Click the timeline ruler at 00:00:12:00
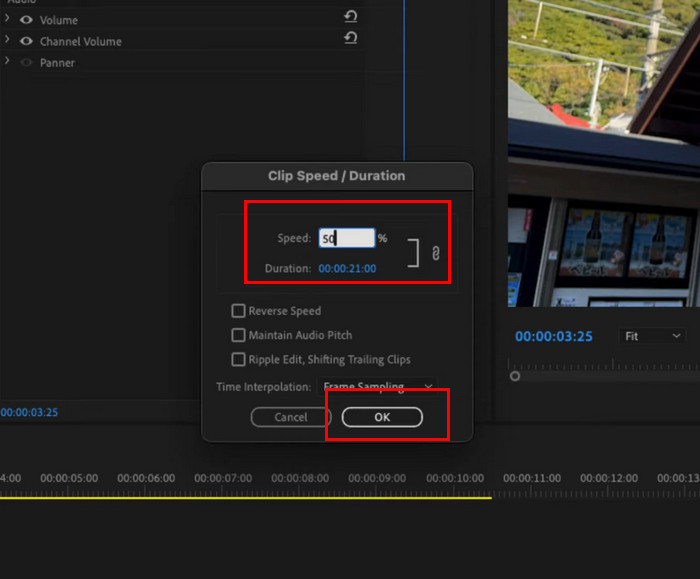 (609, 478)
